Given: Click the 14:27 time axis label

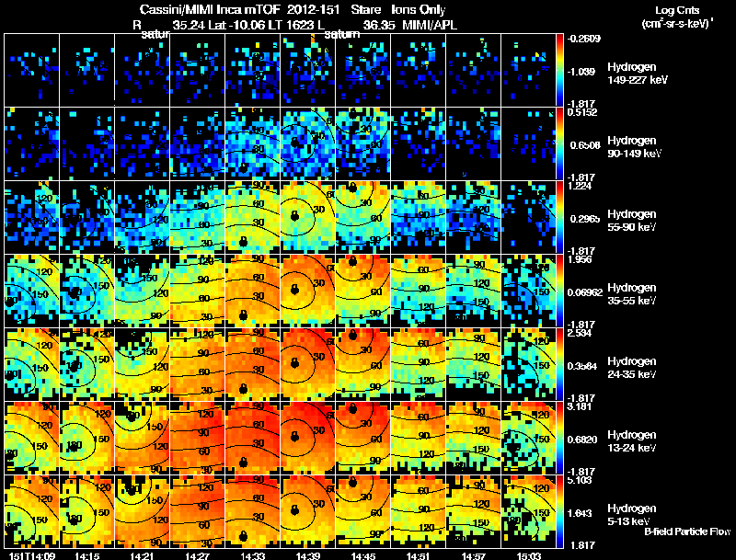Looking at the screenshot, I should (x=197, y=556).
